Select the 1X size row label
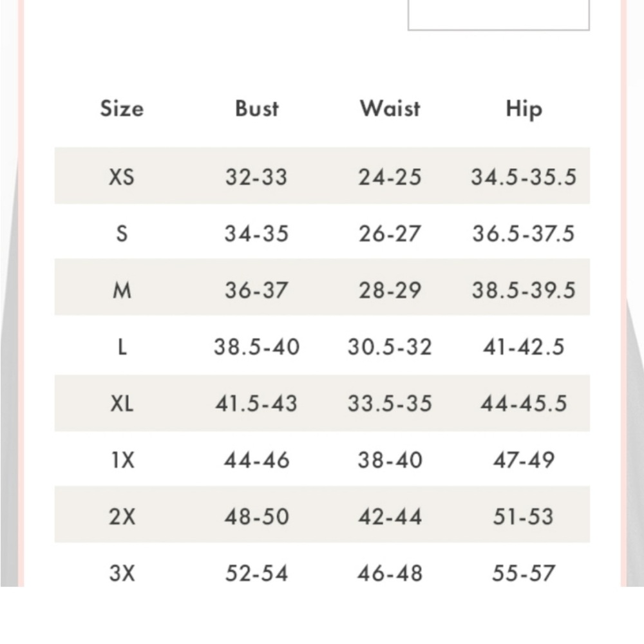The height and width of the screenshot is (644, 644). click(123, 460)
